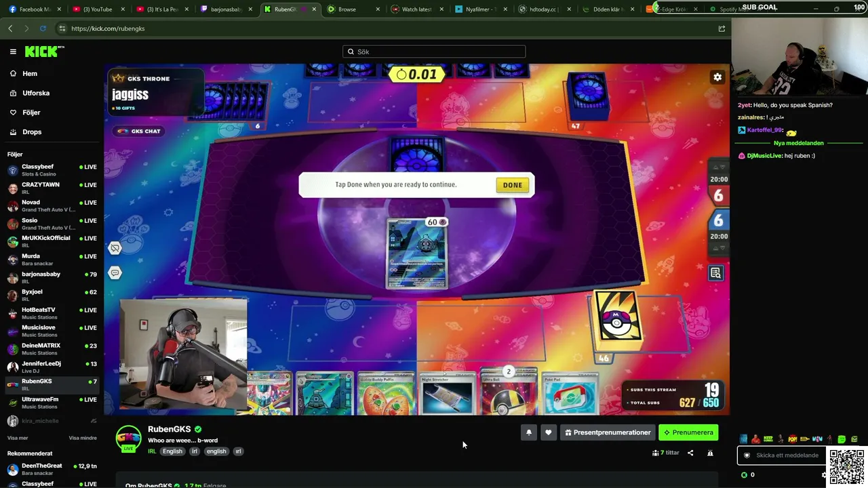The width and height of the screenshot is (868, 488).
Task: Open the stream settings gear in the video
Action: (x=717, y=77)
